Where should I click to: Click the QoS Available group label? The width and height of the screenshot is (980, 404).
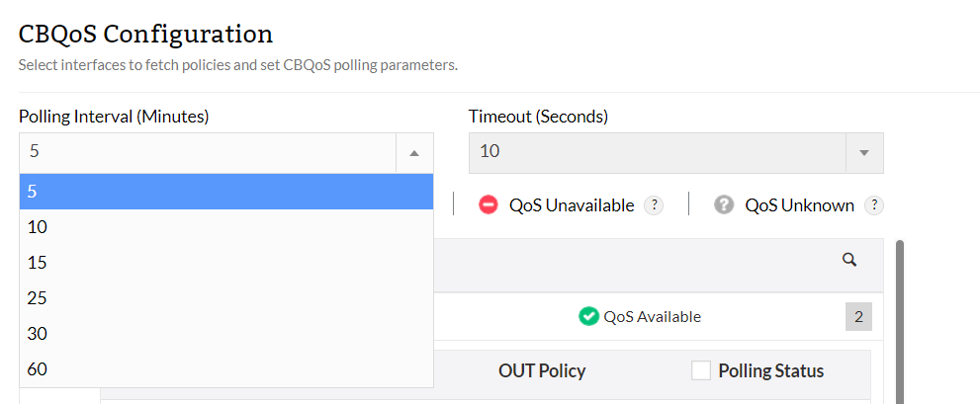point(652,317)
